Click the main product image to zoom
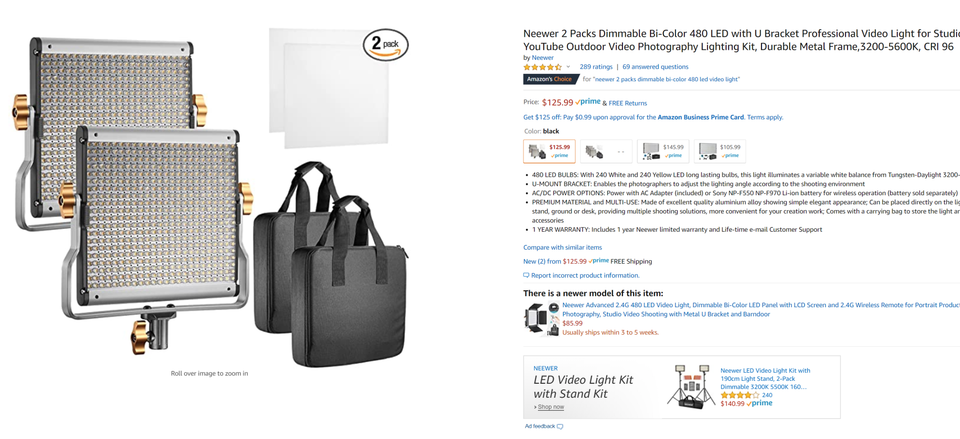960x439 pixels. 209,196
